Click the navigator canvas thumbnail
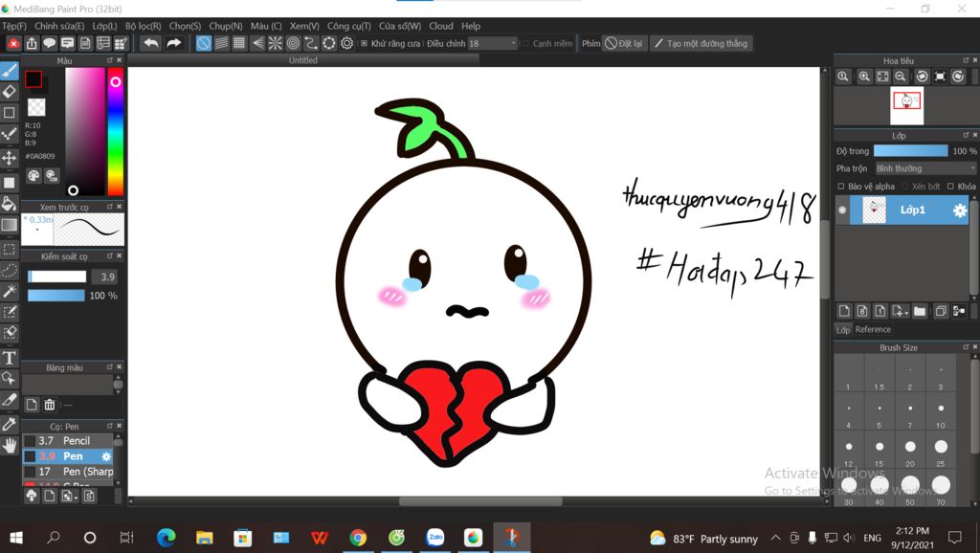 906,105
